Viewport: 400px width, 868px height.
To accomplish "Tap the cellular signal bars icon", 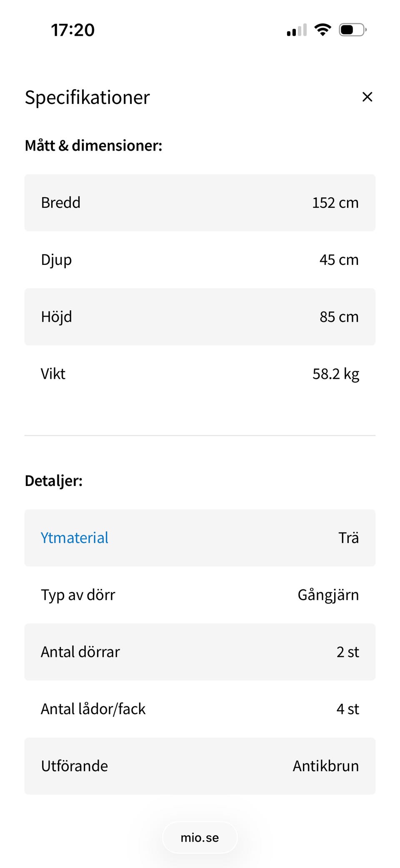I will [x=297, y=30].
